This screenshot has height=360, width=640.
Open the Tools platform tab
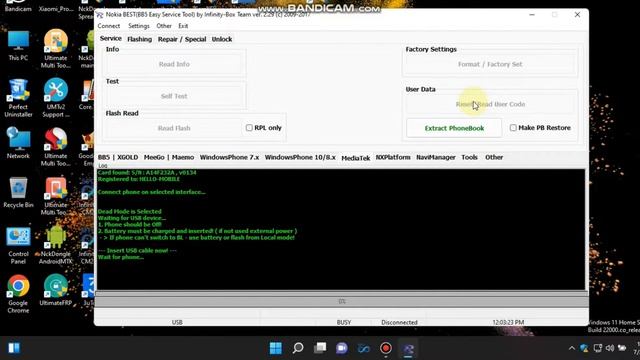(x=469, y=157)
